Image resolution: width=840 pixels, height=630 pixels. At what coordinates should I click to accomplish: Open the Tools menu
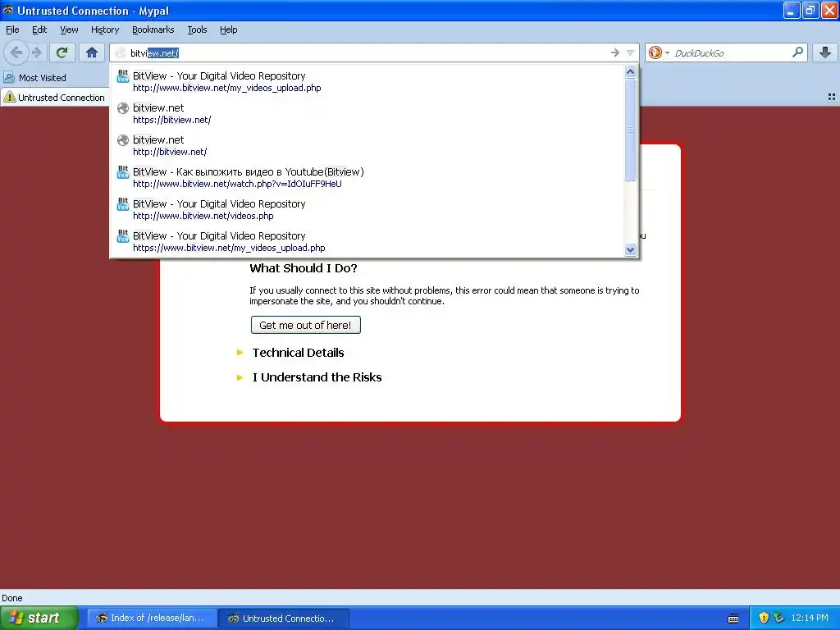(197, 30)
